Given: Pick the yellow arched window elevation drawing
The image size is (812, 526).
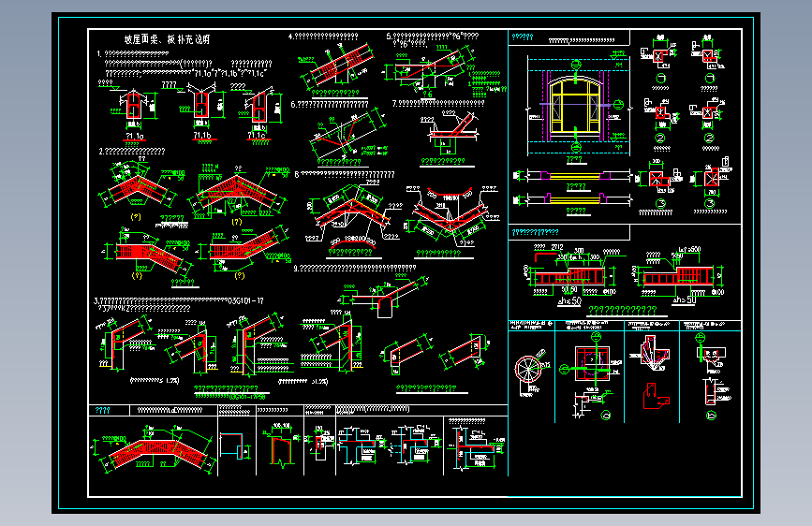Looking at the screenshot, I should (575, 106).
